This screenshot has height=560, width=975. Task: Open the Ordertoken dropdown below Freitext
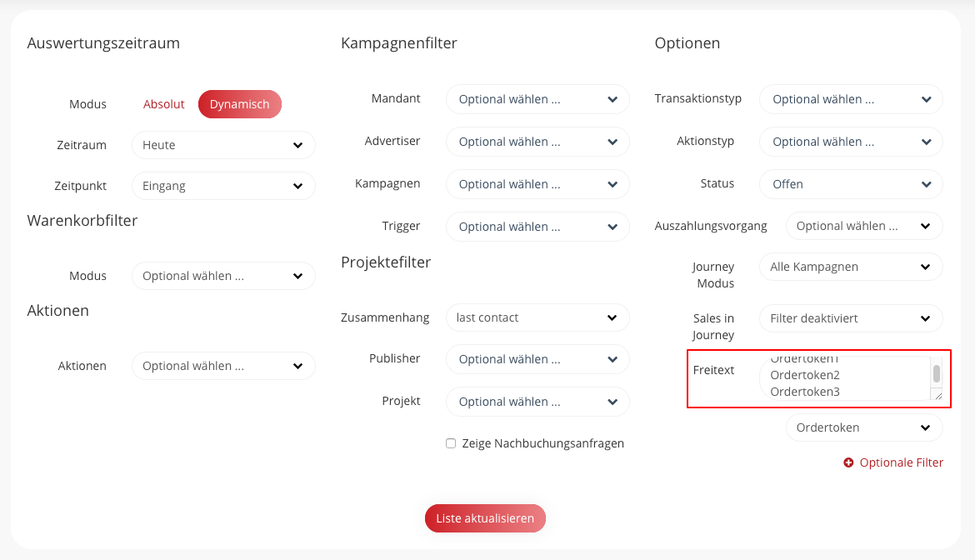pyautogui.click(x=864, y=427)
